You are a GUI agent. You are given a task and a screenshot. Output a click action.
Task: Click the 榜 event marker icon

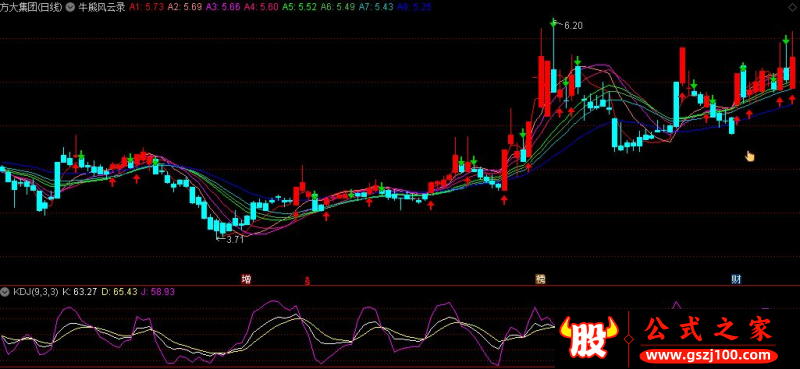[x=540, y=279]
